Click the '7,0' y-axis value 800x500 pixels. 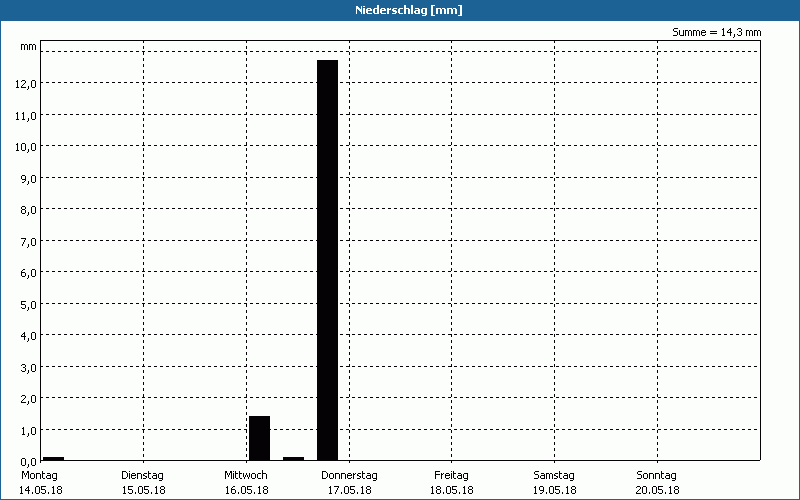click(29, 242)
